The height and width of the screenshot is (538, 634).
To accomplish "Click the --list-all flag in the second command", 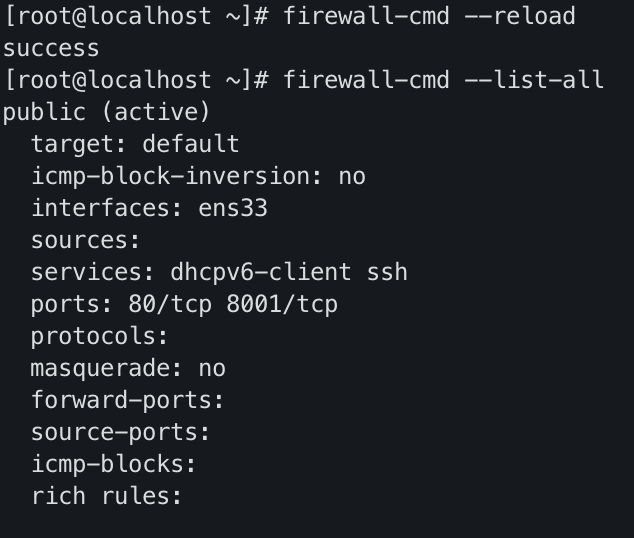I will [534, 80].
